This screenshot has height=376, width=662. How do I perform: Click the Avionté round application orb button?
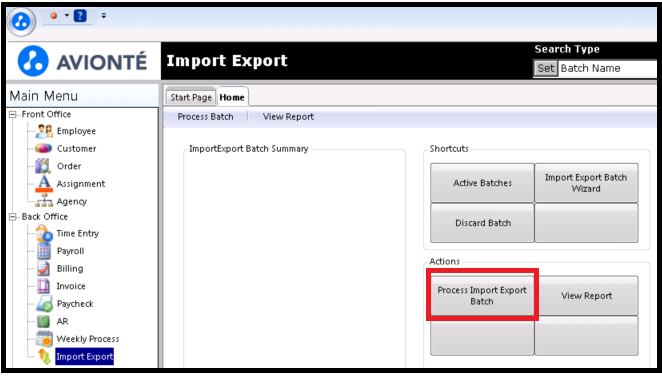coord(22,21)
